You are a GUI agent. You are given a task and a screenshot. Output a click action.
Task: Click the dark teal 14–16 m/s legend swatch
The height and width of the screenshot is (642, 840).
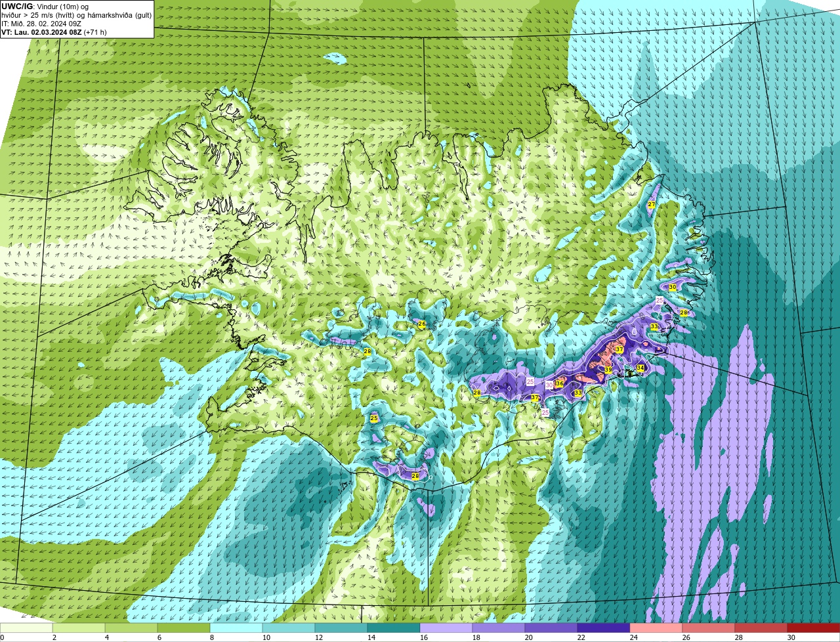click(394, 628)
